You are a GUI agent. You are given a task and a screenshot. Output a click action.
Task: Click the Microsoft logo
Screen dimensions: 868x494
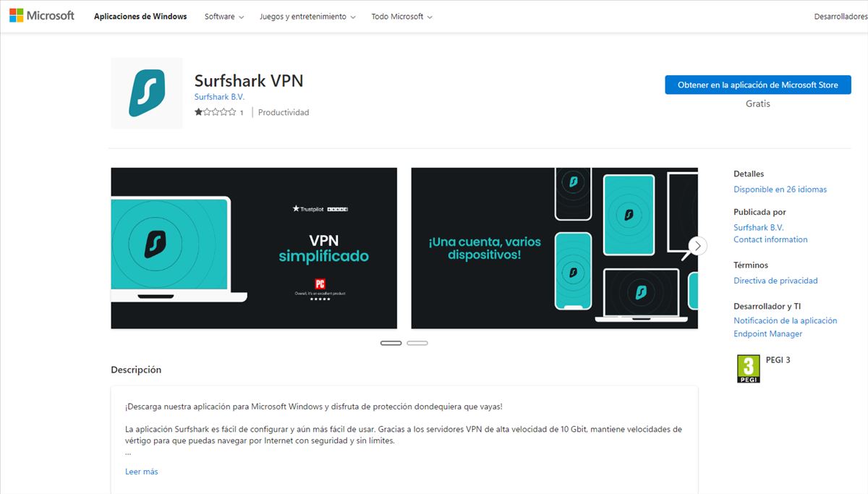[42, 16]
